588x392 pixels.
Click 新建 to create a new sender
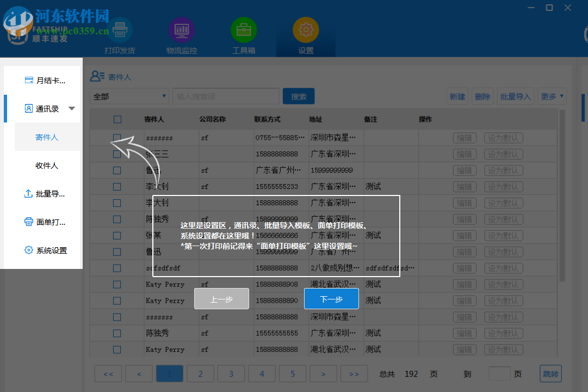(x=457, y=96)
